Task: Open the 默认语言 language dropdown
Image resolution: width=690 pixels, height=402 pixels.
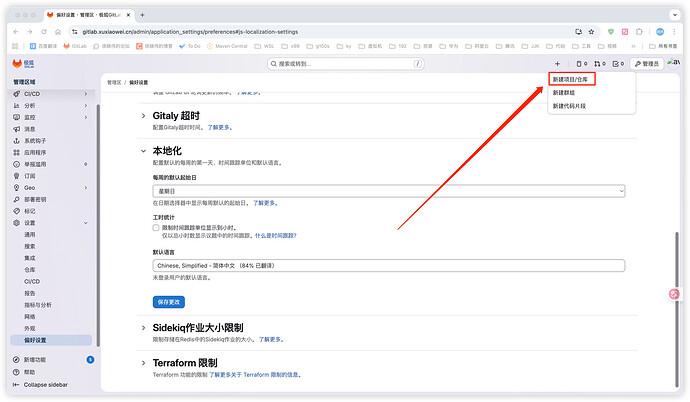Action: 388,266
